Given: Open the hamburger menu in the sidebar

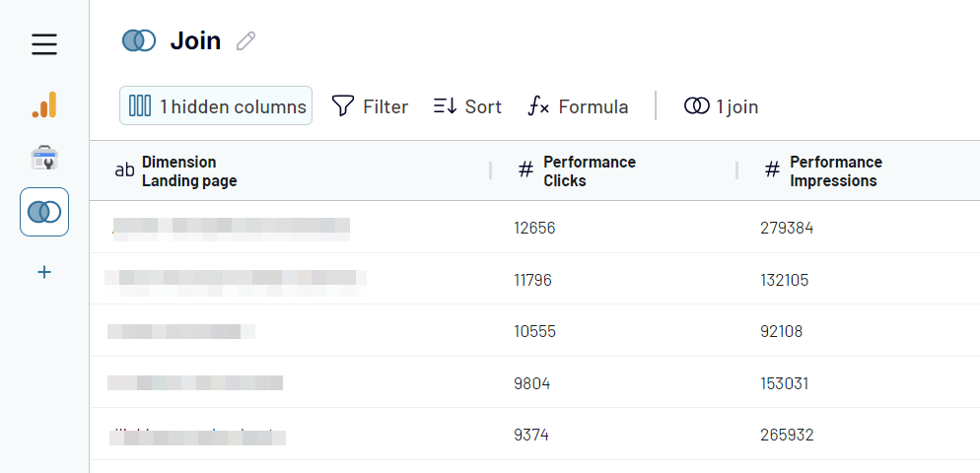Looking at the screenshot, I should click(x=44, y=44).
